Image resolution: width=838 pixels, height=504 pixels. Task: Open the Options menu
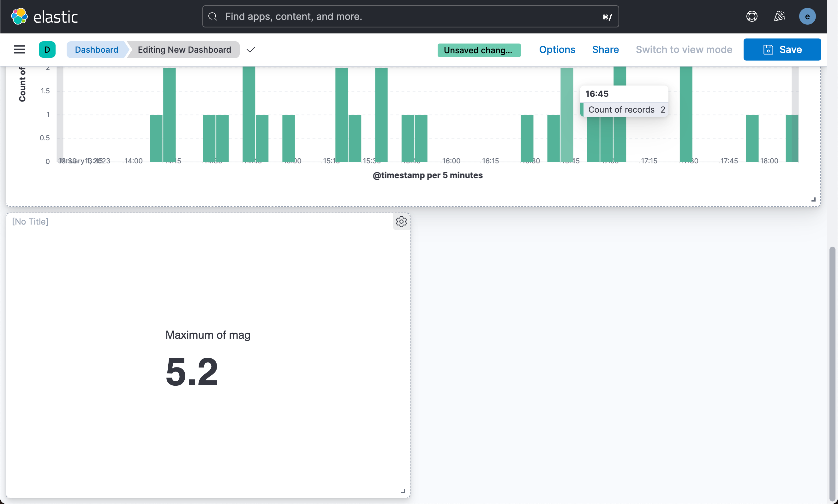(x=557, y=50)
